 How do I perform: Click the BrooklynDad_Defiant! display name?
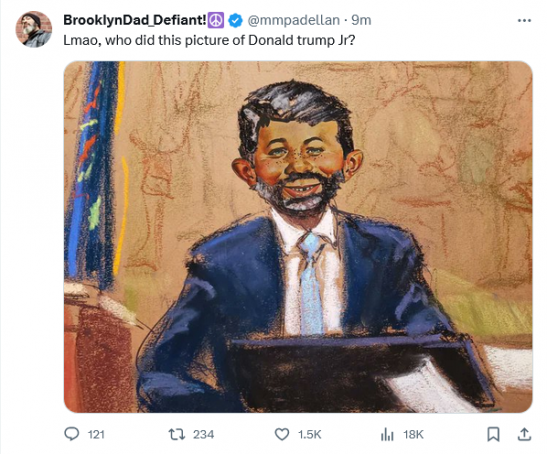135,20
